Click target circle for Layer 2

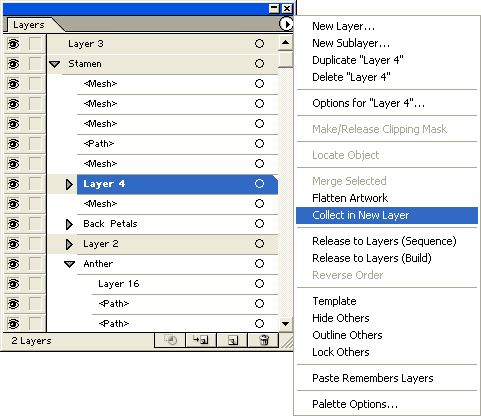click(x=259, y=244)
